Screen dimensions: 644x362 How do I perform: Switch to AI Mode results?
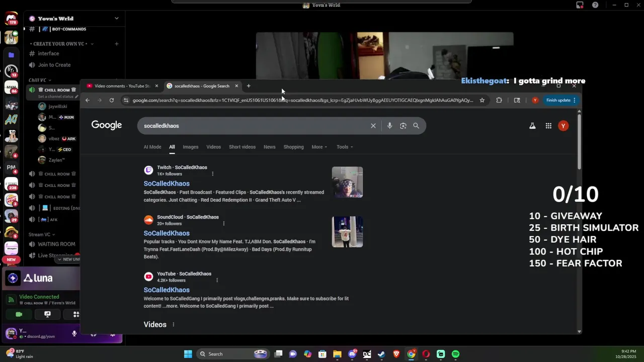click(152, 147)
